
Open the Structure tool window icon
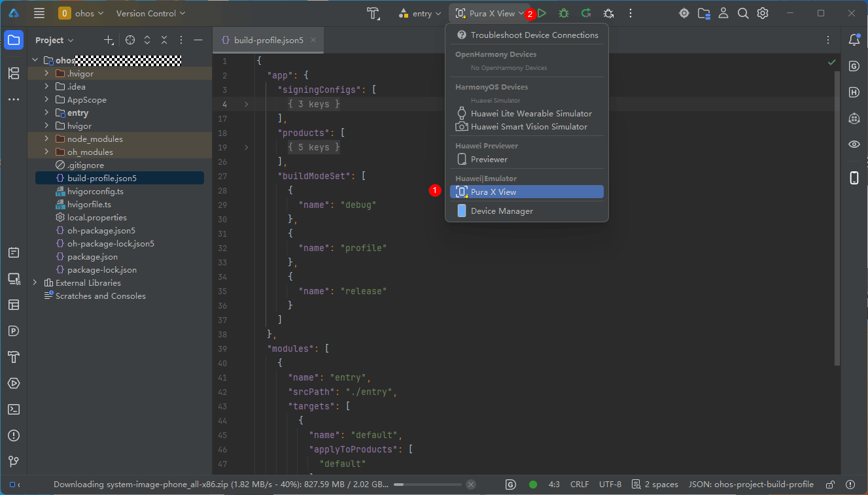click(14, 73)
